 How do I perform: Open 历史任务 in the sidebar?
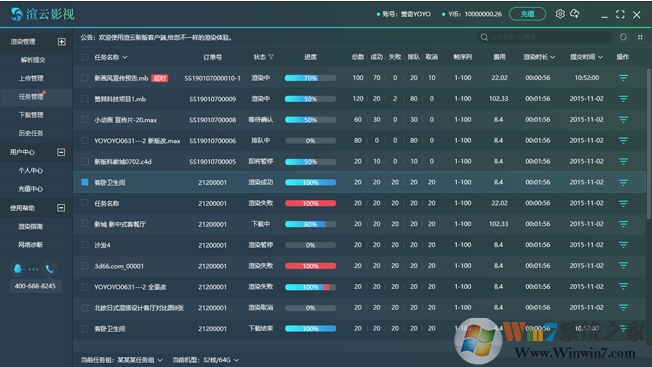tap(31, 133)
